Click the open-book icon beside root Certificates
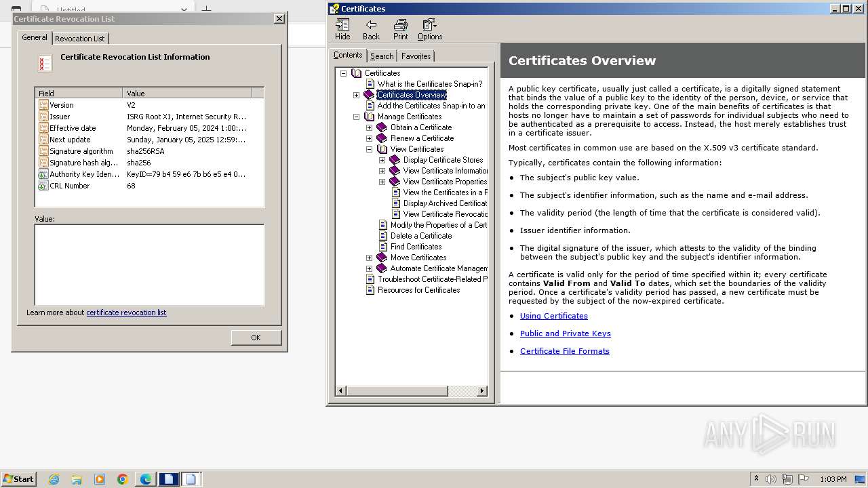The width and height of the screenshot is (868, 488). [x=357, y=73]
